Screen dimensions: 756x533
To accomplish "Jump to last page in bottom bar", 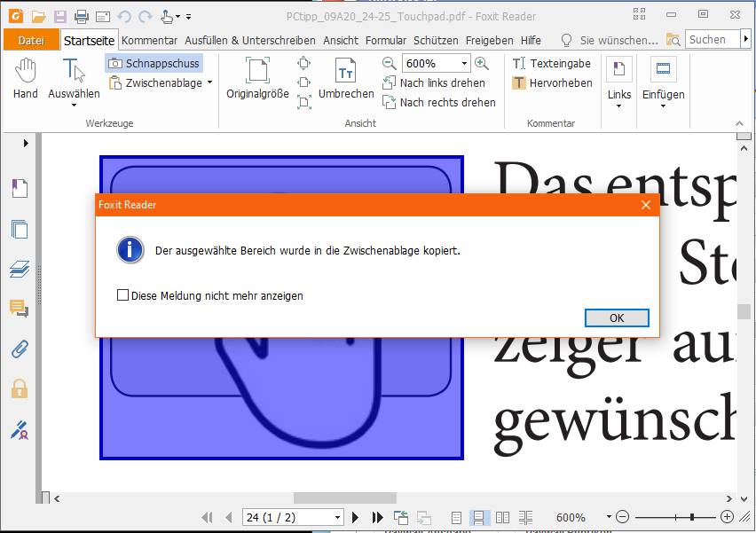I will [x=377, y=518].
